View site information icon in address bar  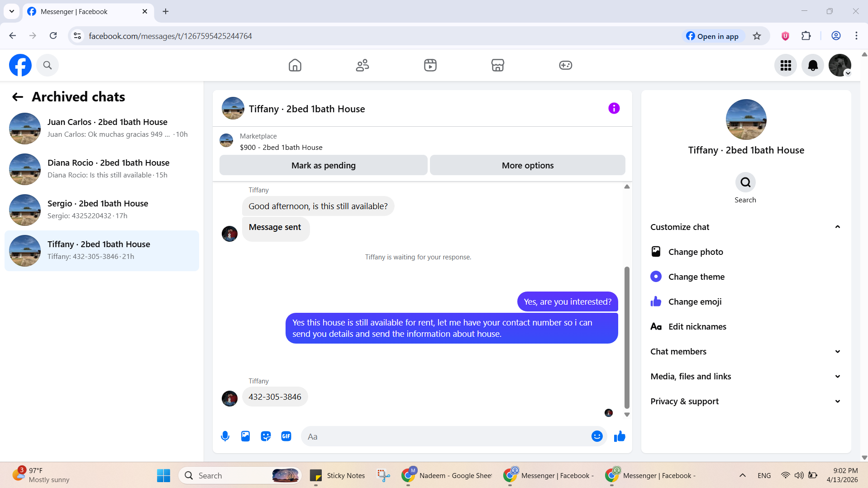[x=77, y=36]
